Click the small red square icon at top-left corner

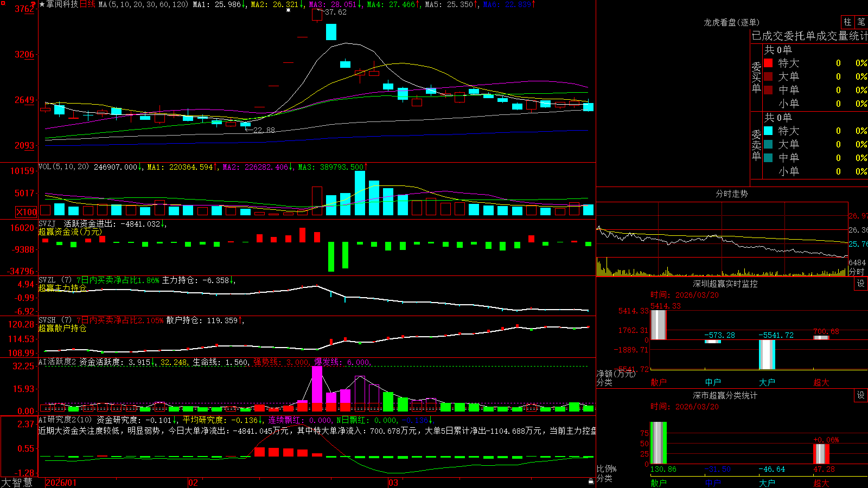click(3, 2)
